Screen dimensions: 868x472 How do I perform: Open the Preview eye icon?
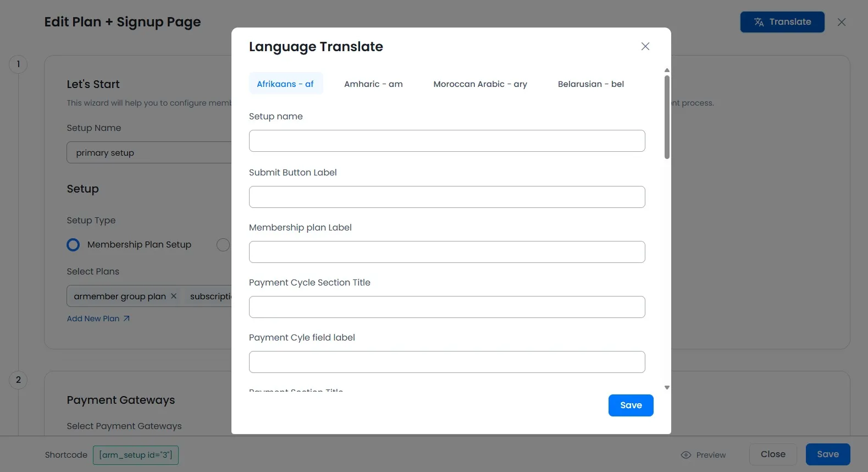(685, 455)
